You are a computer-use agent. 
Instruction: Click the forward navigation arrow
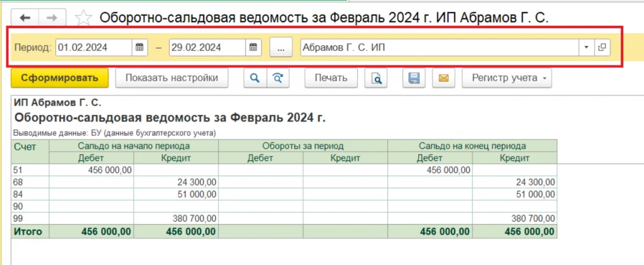(x=53, y=18)
